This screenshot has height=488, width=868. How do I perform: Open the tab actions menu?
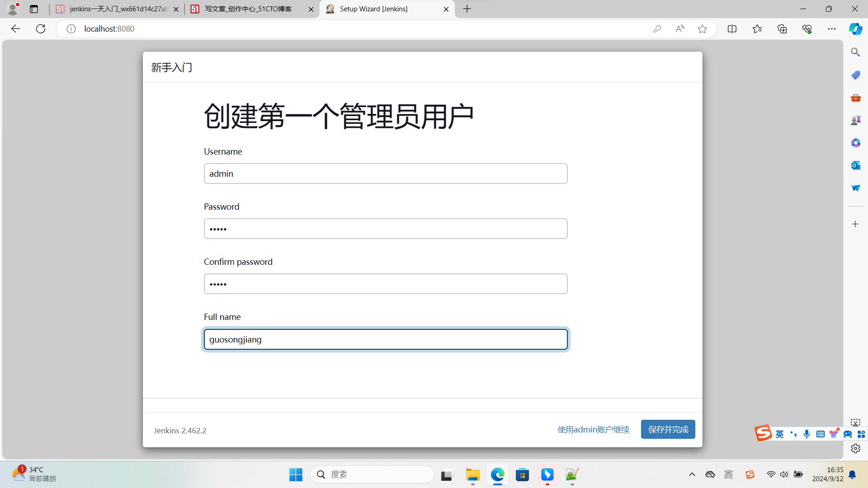34,9
